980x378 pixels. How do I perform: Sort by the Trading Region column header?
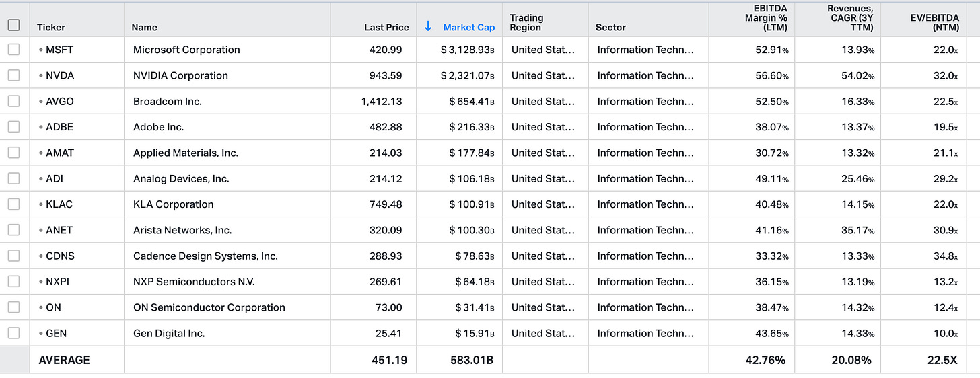coord(526,22)
